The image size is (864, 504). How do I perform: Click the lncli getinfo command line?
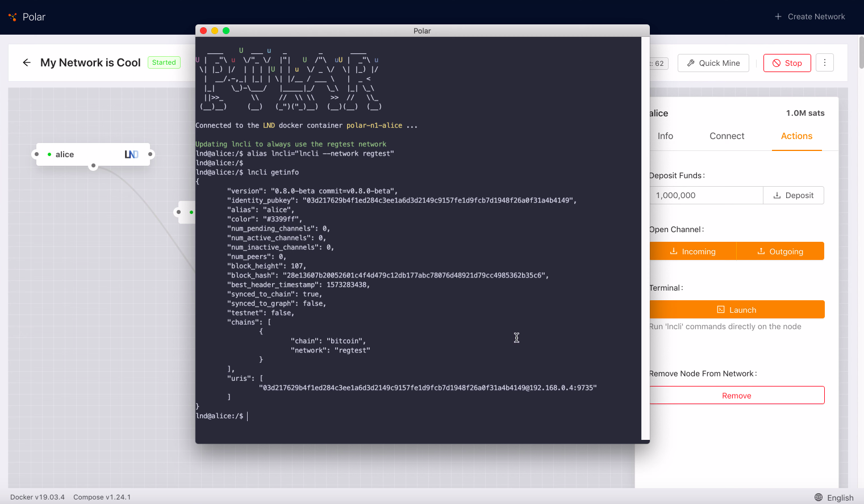click(x=247, y=172)
